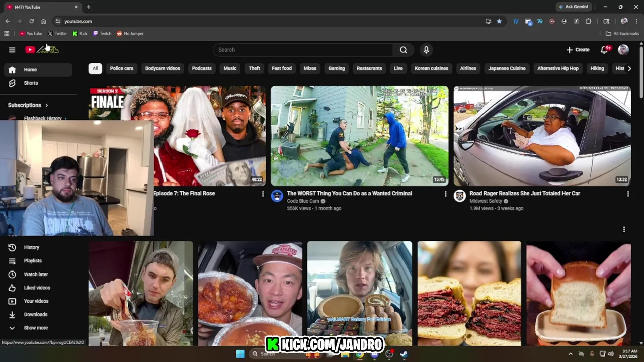This screenshot has width=644, height=362.
Task: Bookmark this page with the star icon
Action: click(499, 21)
